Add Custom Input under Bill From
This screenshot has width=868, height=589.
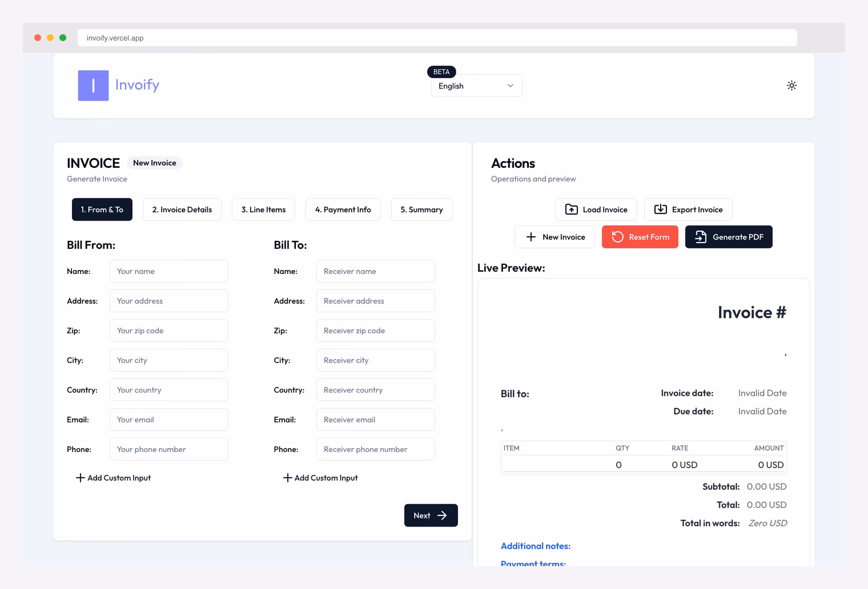tap(113, 478)
